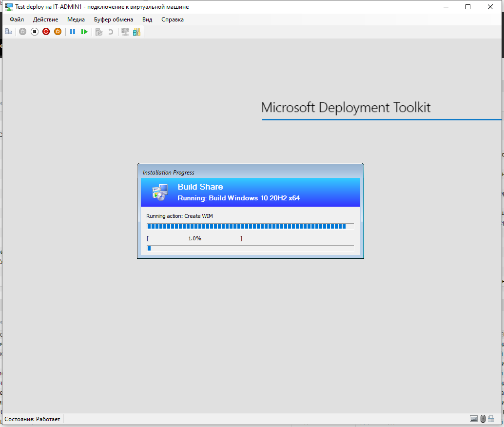
Task: Click the 'Running action: Create WIM' text
Action: tap(179, 216)
